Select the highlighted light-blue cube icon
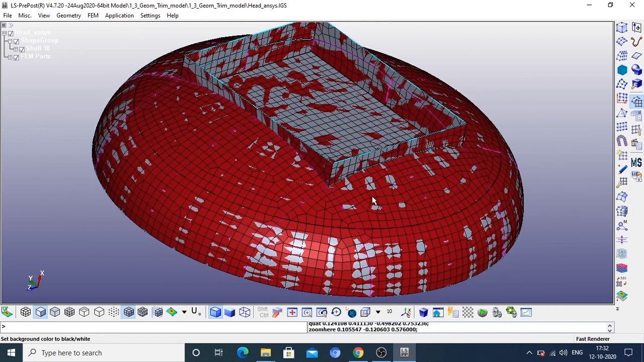Image resolution: width=644 pixels, height=362 pixels. click(215, 312)
